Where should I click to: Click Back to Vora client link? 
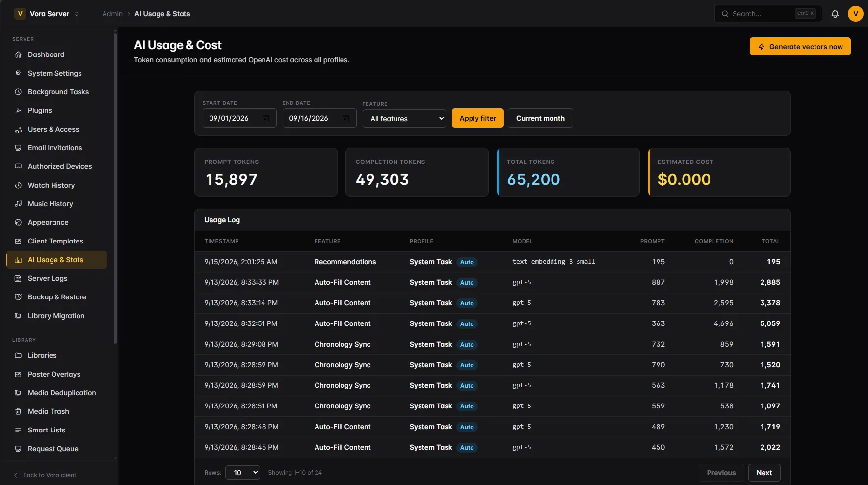pos(45,475)
